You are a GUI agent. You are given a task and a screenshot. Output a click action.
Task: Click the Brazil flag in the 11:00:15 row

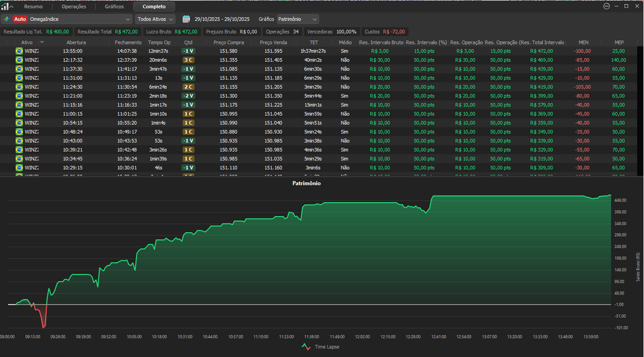(x=19, y=114)
